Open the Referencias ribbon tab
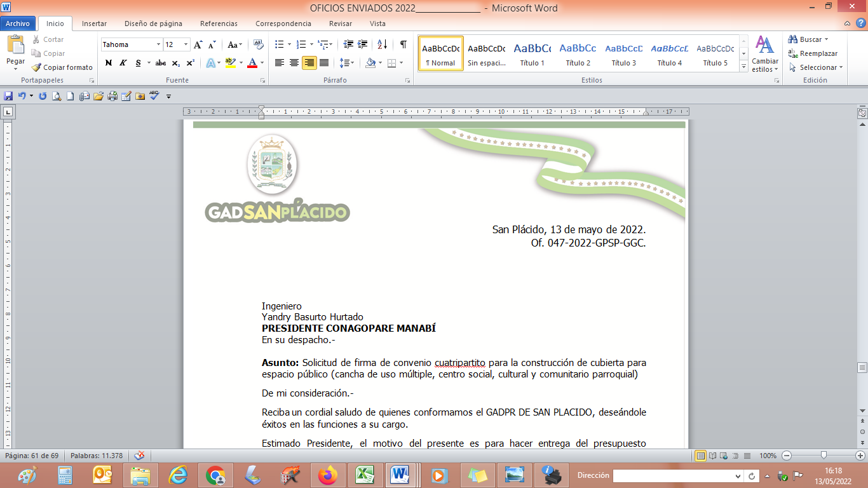The width and height of the screenshot is (868, 488). 219,24
